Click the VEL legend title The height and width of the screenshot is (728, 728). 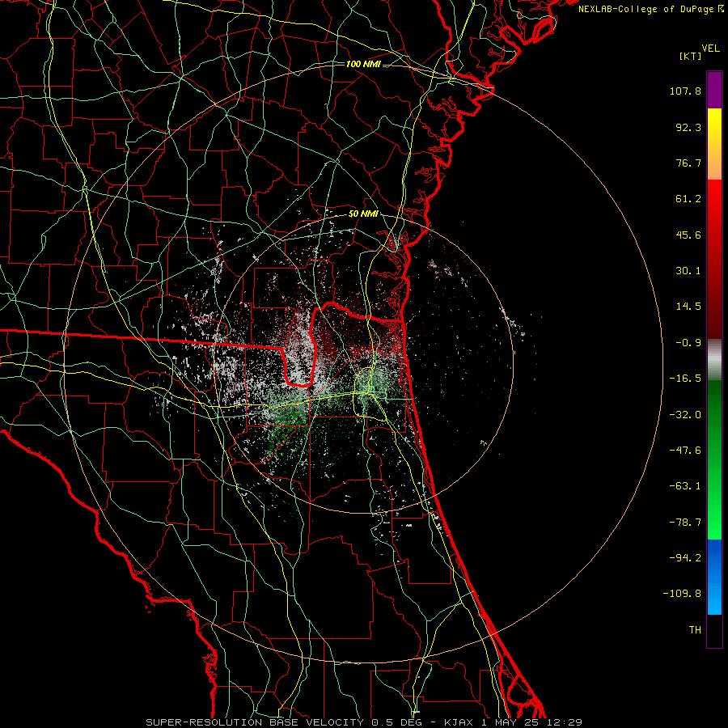[710, 49]
